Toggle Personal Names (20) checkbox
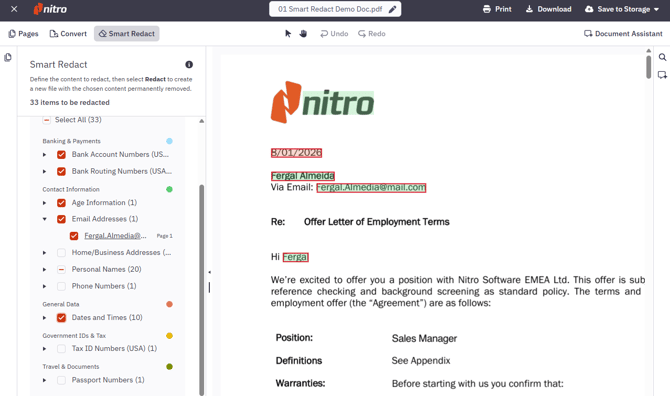Viewport: 670px width, 396px height. point(61,270)
